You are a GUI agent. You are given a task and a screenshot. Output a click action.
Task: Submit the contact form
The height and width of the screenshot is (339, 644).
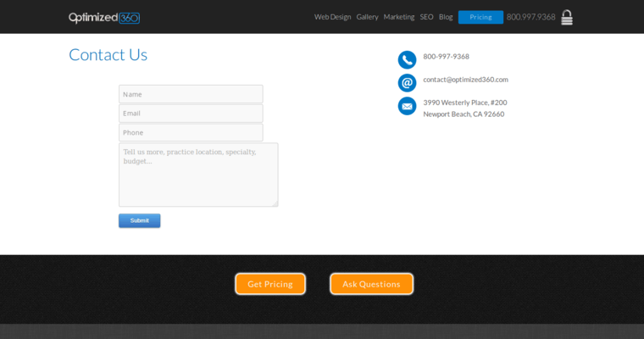tap(139, 220)
